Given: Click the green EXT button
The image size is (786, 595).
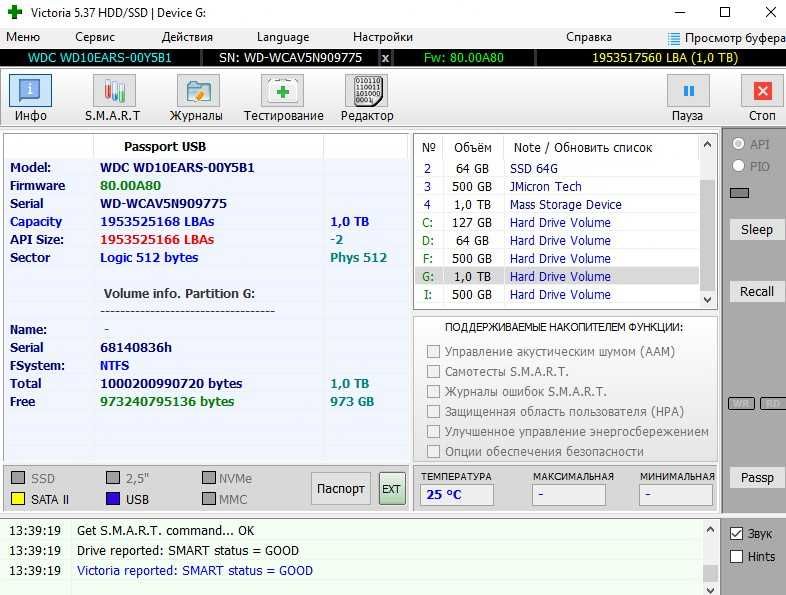Looking at the screenshot, I should pos(391,488).
